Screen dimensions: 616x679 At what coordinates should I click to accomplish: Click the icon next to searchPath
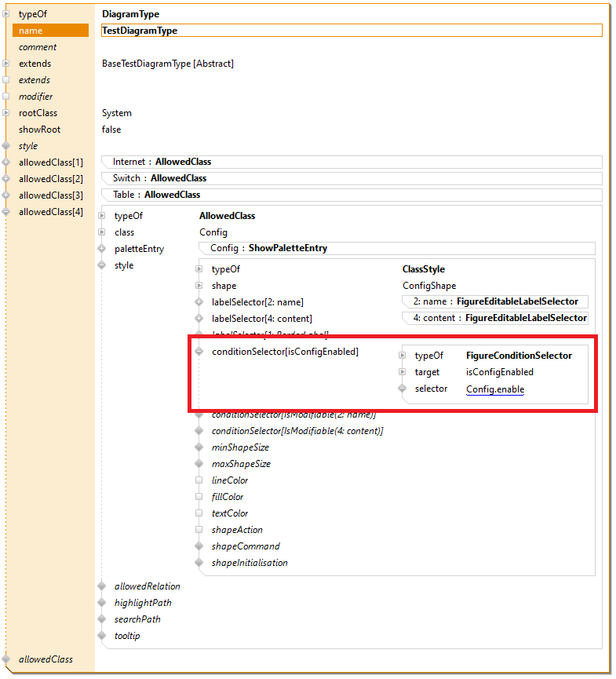tap(101, 619)
